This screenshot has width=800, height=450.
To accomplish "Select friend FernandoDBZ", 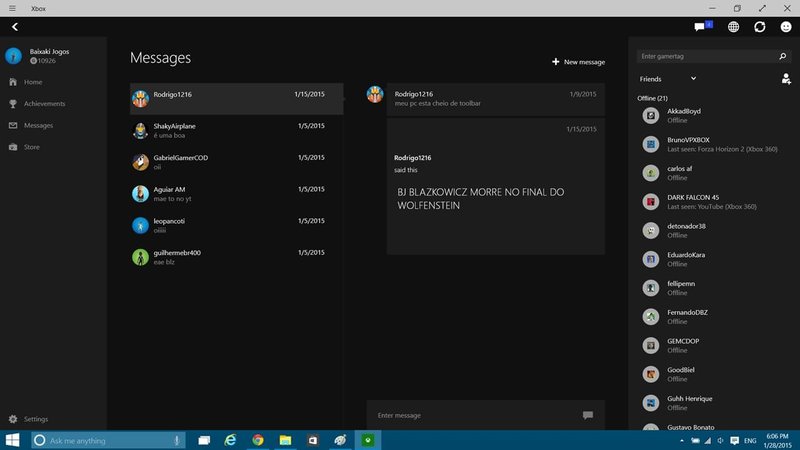I will (713, 317).
